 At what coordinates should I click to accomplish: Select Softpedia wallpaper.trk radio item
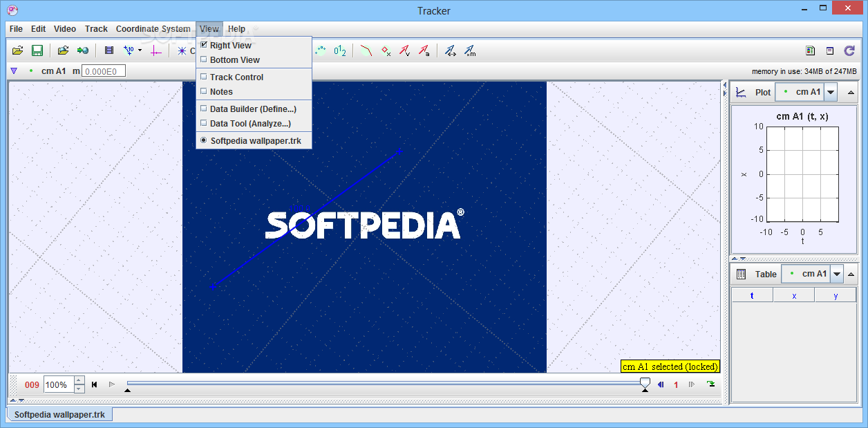254,140
